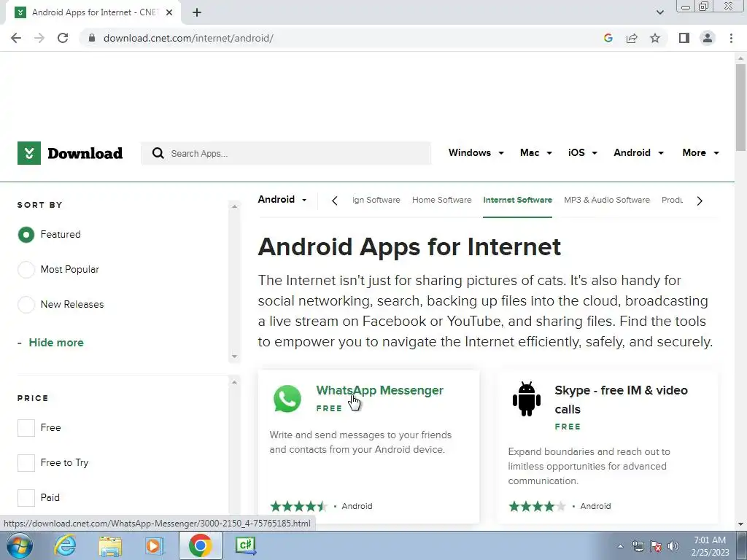Viewport: 747px width, 560px height.
Task: Click the magnifier search icon
Action: (158, 153)
